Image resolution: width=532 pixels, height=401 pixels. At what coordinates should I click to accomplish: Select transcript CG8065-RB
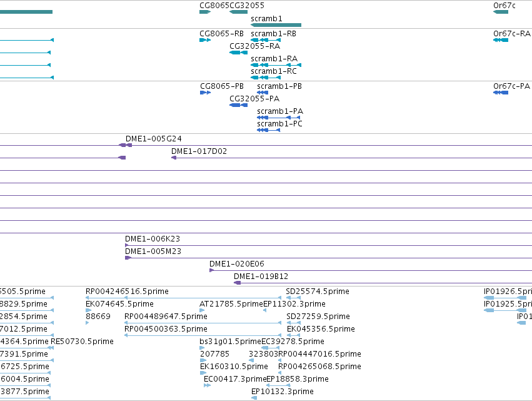point(221,34)
